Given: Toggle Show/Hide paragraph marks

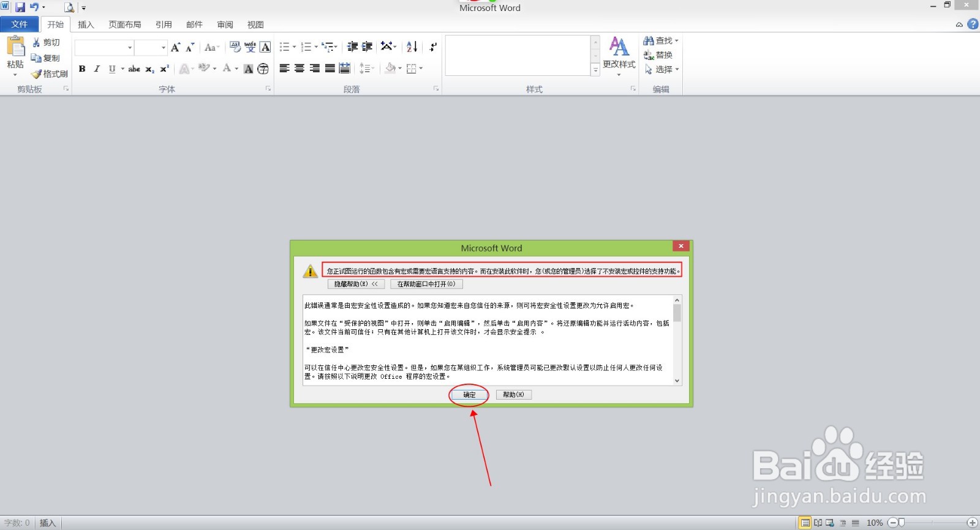Looking at the screenshot, I should pyautogui.click(x=433, y=47).
